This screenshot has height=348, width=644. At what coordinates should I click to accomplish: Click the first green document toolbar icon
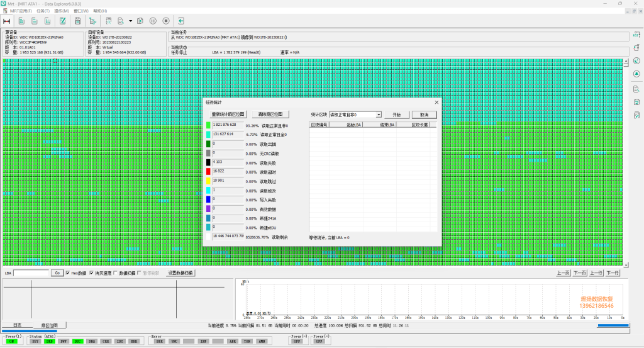coord(21,21)
